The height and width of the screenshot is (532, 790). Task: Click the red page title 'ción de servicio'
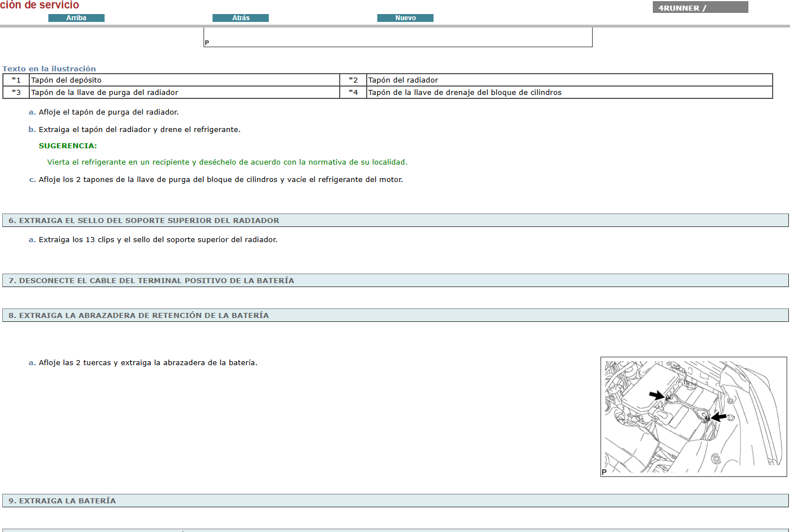coord(39,5)
